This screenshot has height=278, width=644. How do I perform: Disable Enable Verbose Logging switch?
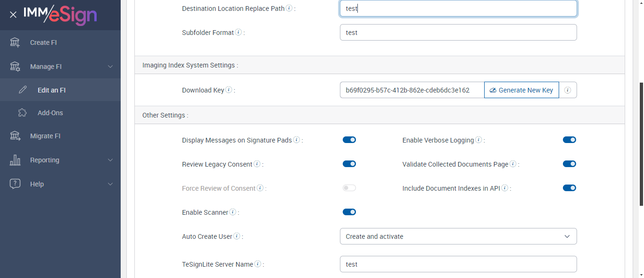click(570, 140)
